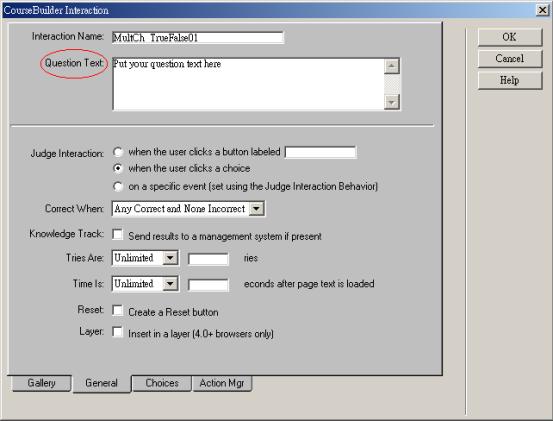Choose 'on a specific event' radio option
The width and height of the screenshot is (553, 421).
pos(118,186)
